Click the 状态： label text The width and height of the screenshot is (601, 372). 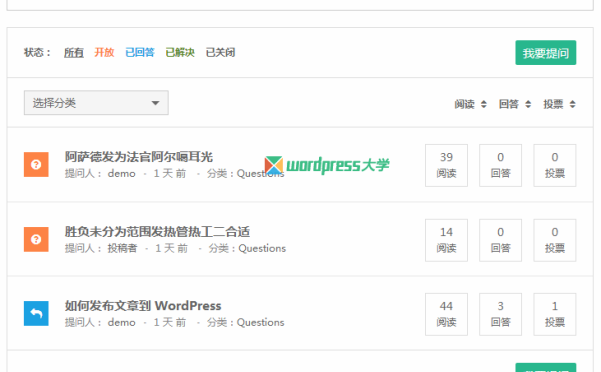(x=38, y=52)
